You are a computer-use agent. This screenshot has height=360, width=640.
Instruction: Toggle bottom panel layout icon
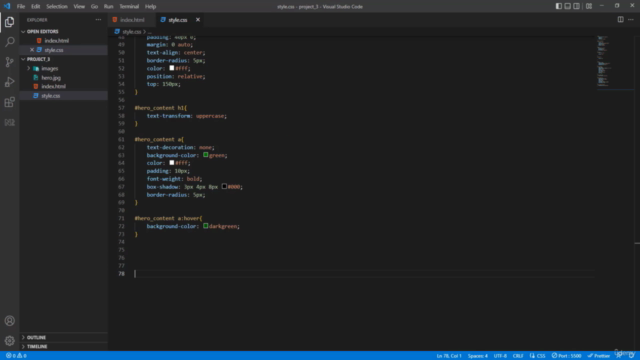(x=567, y=6)
